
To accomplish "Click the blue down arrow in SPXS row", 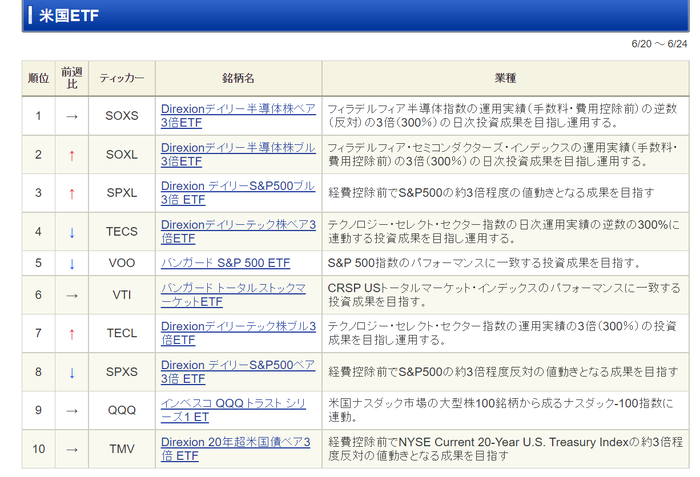I will [x=72, y=372].
